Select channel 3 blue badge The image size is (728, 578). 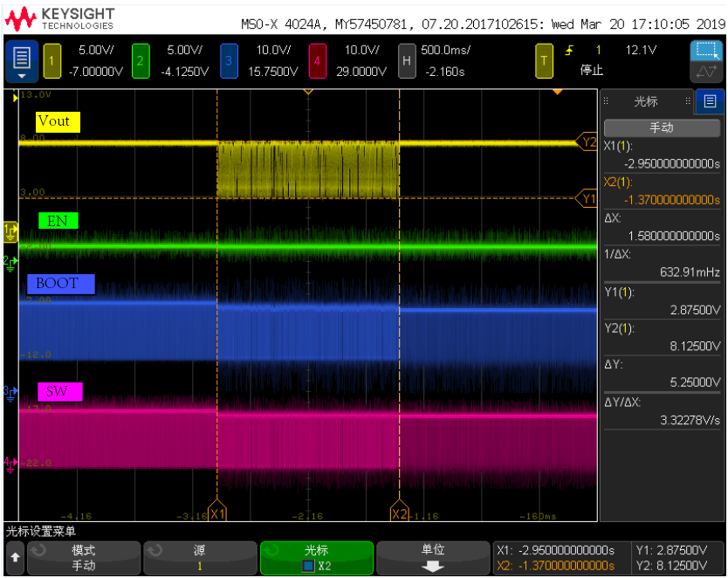(x=229, y=61)
